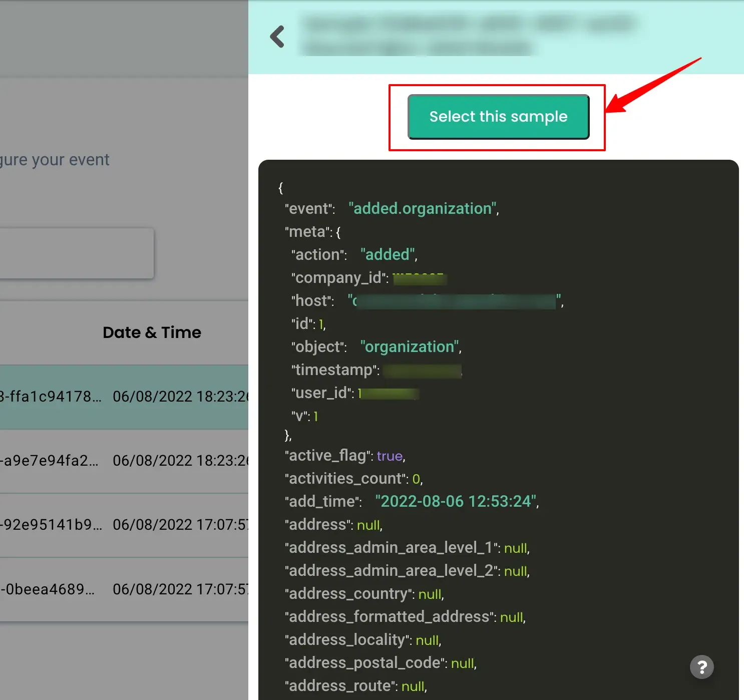
Task: Click the "address_country" line
Action: [x=364, y=594]
